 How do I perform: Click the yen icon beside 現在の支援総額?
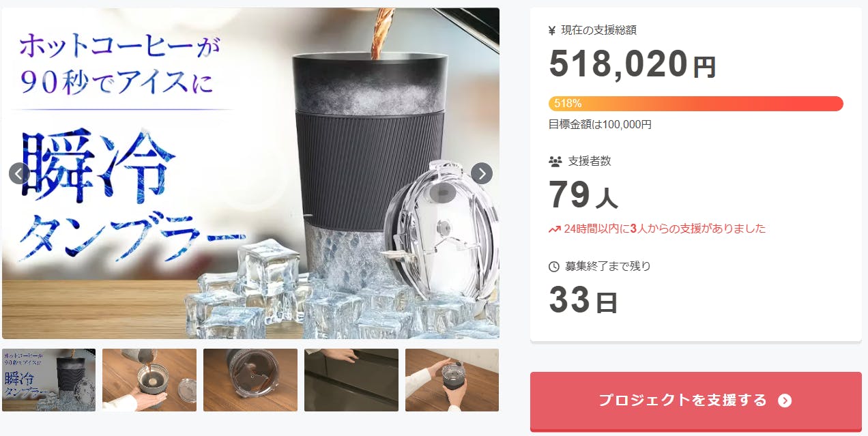point(553,30)
